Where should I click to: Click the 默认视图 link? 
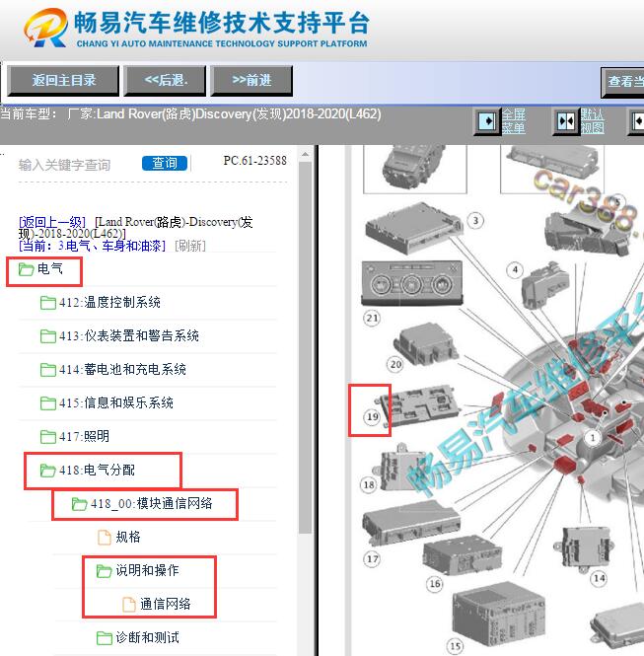tap(592, 121)
